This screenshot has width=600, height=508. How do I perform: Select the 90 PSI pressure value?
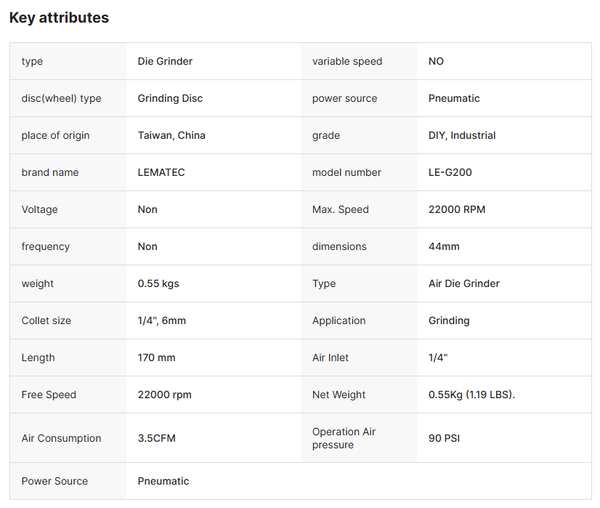tap(444, 438)
